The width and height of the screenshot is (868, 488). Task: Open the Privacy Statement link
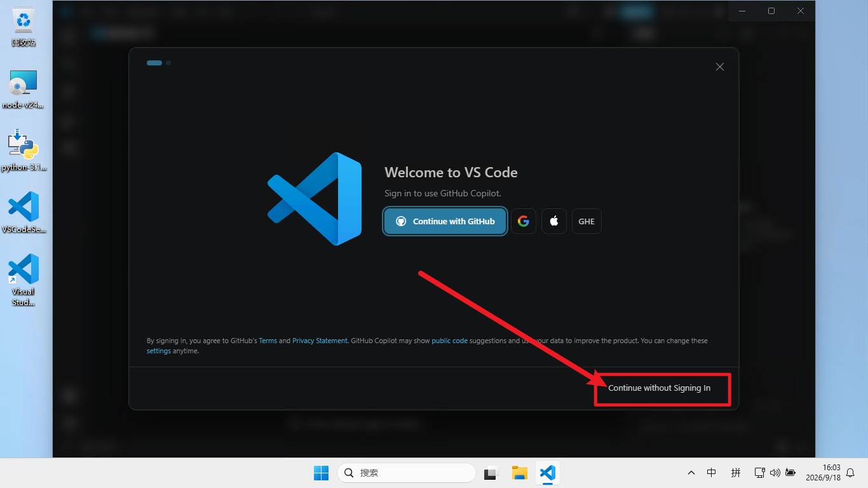pyautogui.click(x=320, y=341)
